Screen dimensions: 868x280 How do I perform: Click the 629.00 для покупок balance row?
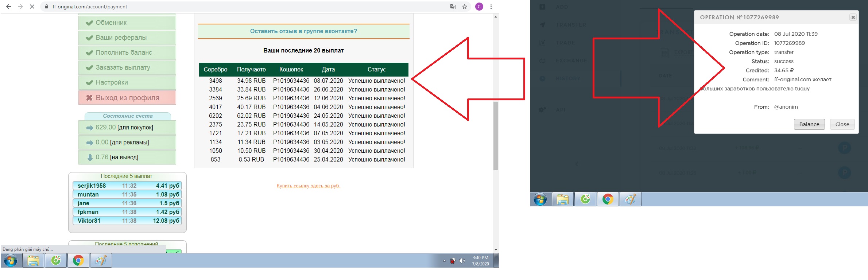click(x=127, y=127)
